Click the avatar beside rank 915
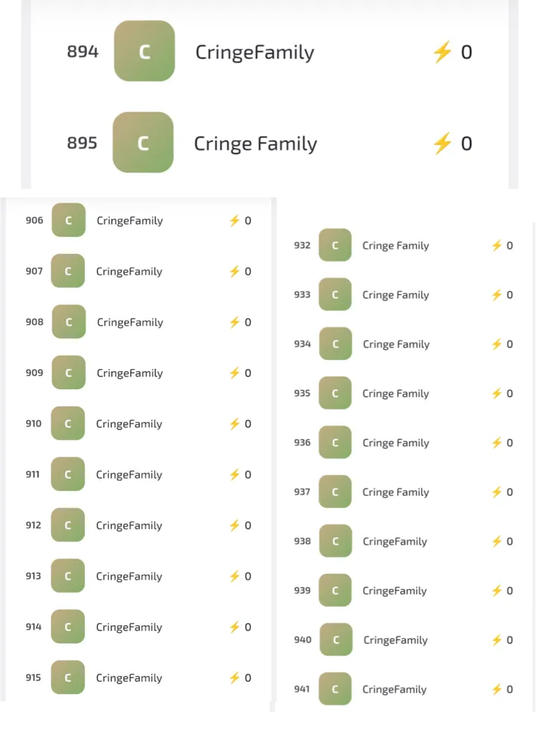The width and height of the screenshot is (540, 756). (x=68, y=677)
